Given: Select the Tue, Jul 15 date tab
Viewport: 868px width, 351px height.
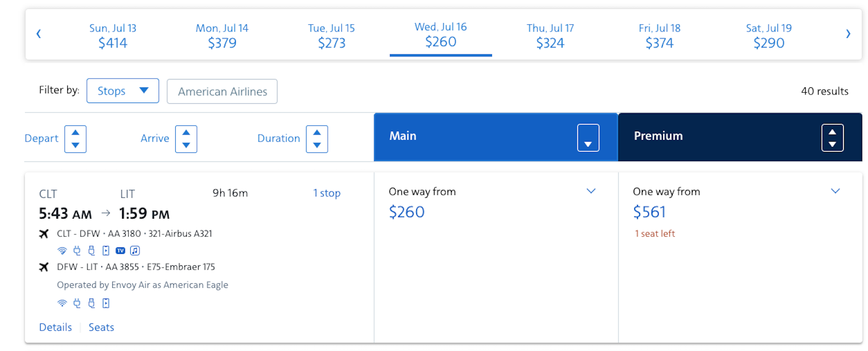Looking at the screenshot, I should 331,36.
